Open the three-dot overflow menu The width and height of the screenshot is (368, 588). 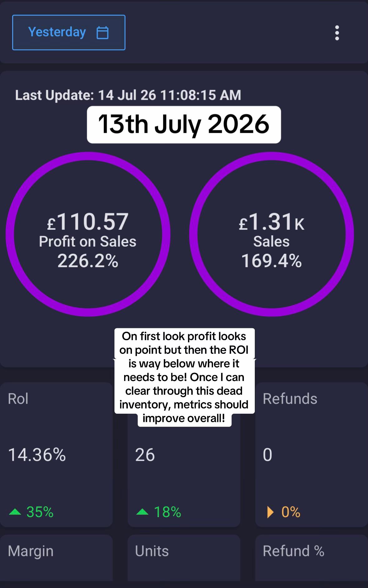pyautogui.click(x=337, y=33)
